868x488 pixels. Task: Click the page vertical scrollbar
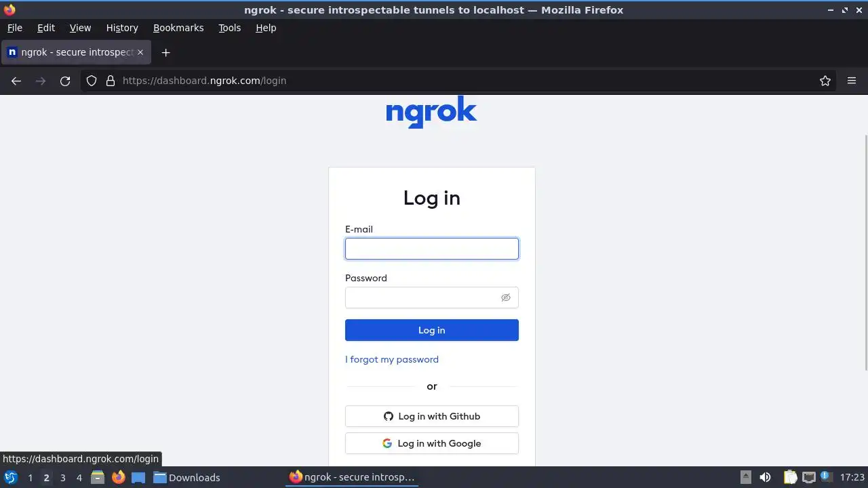point(865,252)
